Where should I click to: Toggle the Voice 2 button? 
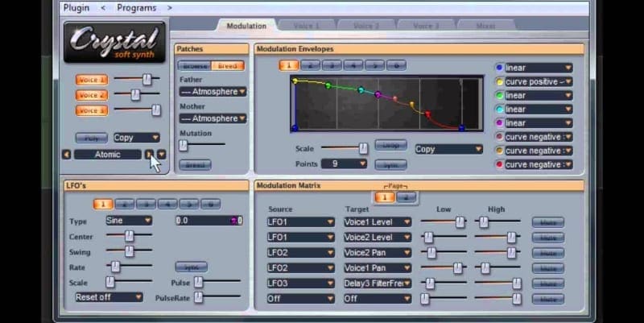pos(91,95)
